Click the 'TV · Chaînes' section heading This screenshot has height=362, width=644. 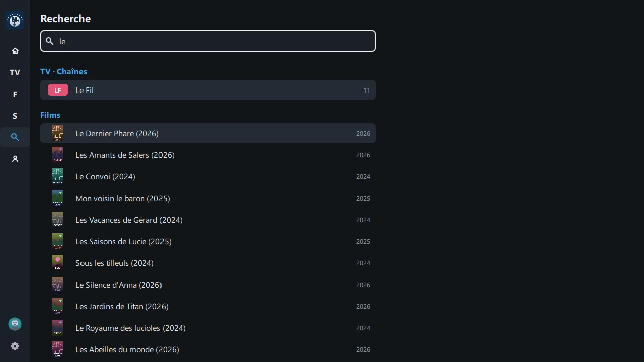[63, 71]
